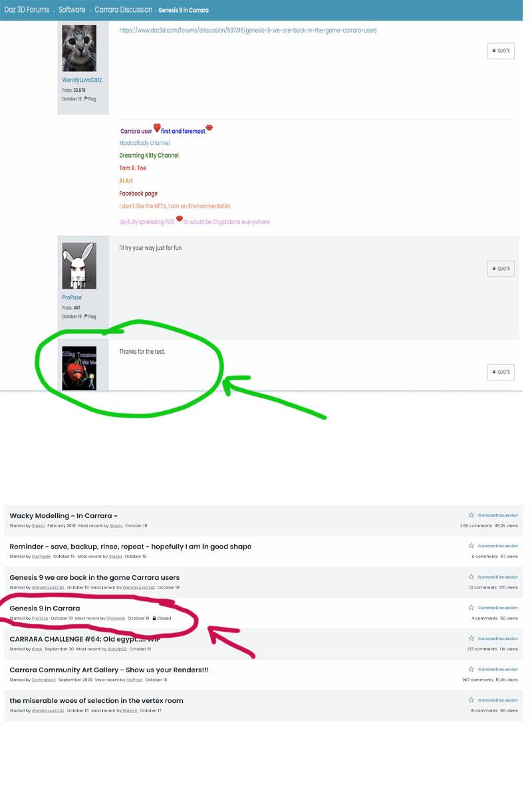Star the Reminder save, backup, rinse thread
Screen dimensions: 532x798
(471, 545)
